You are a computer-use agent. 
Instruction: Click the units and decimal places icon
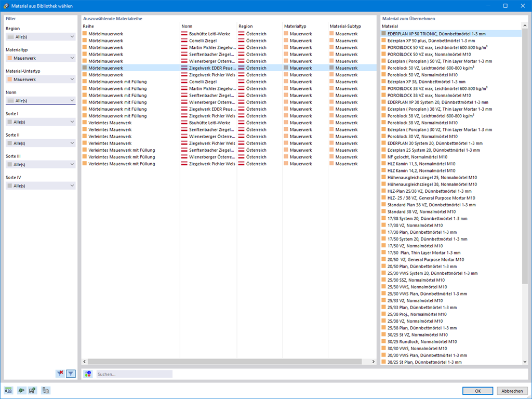[8, 391]
